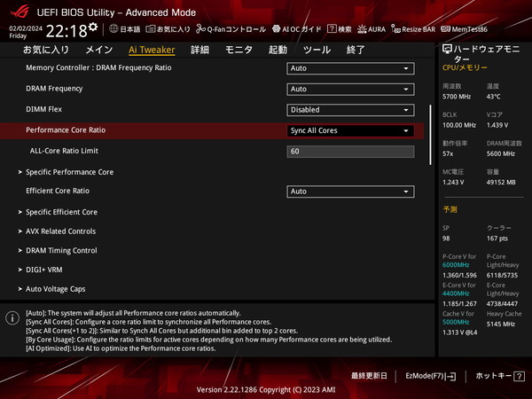Open the ホットキー hotkey list
This screenshot has width=532, height=399.
click(500, 376)
